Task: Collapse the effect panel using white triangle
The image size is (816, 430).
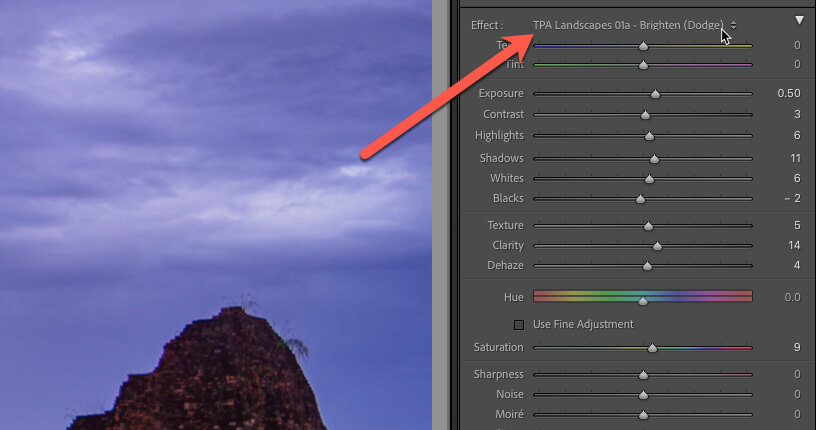Action: (799, 21)
